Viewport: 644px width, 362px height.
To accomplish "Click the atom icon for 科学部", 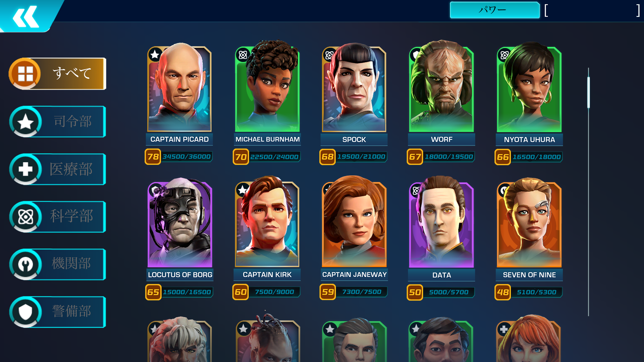I will tap(26, 217).
